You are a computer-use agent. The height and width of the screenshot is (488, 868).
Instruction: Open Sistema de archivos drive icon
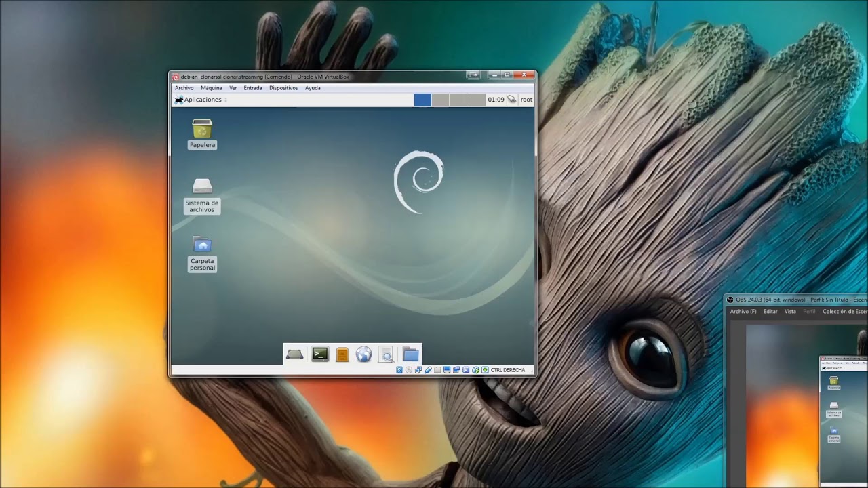(x=202, y=186)
